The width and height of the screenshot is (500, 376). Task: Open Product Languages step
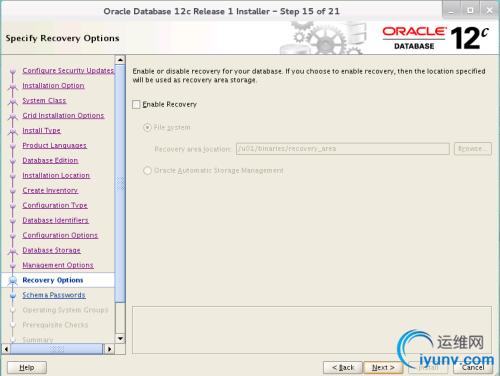(55, 146)
